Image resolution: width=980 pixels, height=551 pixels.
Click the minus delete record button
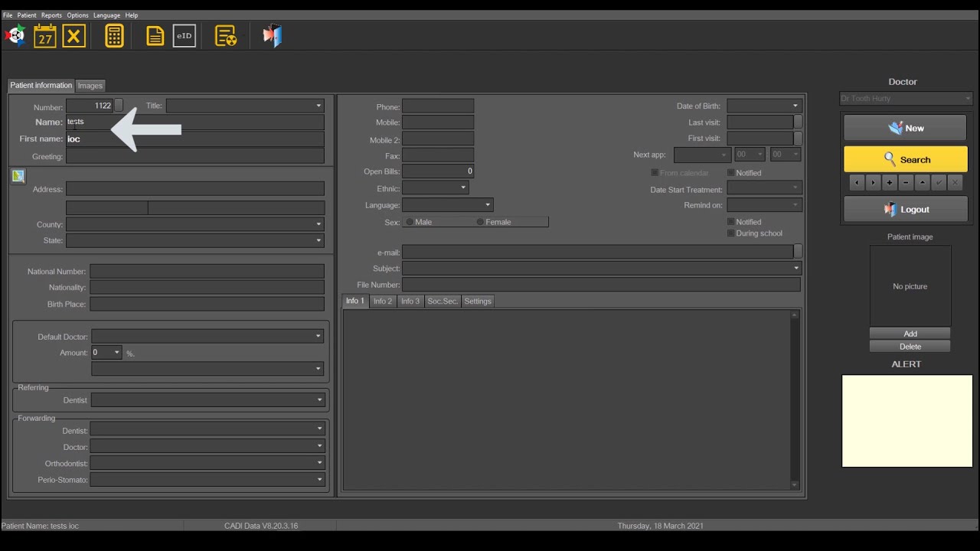906,183
